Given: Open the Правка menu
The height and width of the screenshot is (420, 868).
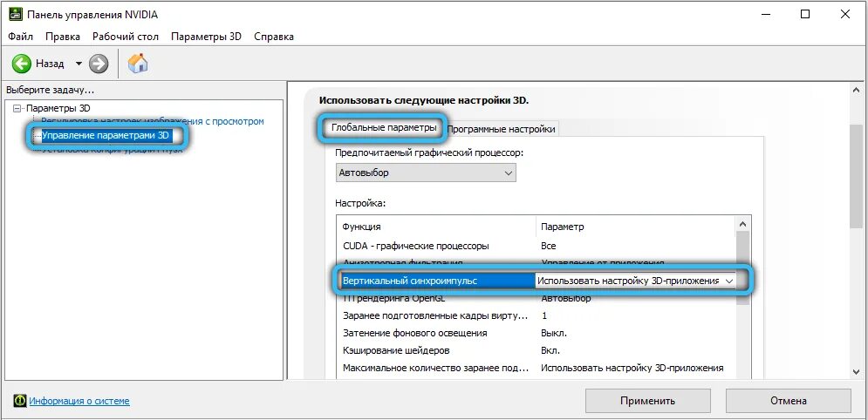Looking at the screenshot, I should [x=63, y=37].
